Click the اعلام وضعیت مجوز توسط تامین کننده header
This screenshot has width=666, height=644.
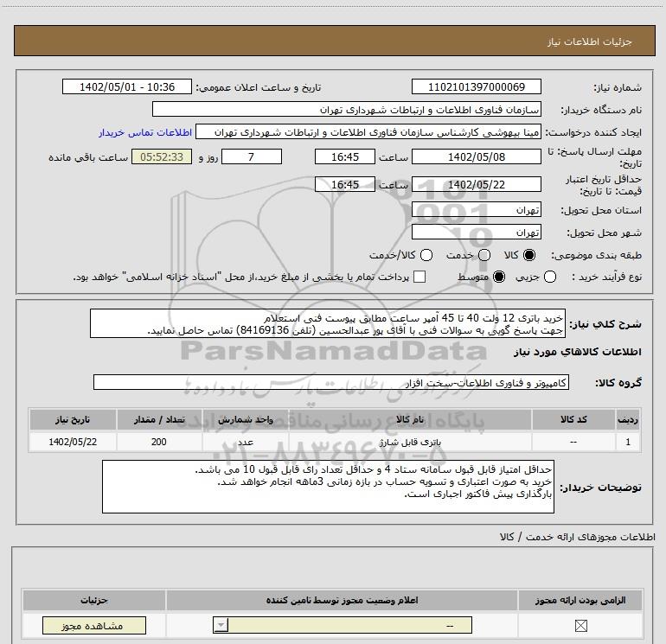(342, 600)
